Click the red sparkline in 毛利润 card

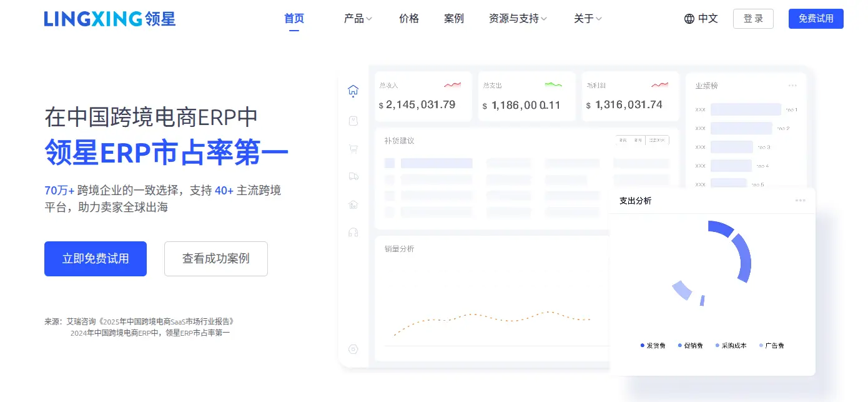(659, 84)
